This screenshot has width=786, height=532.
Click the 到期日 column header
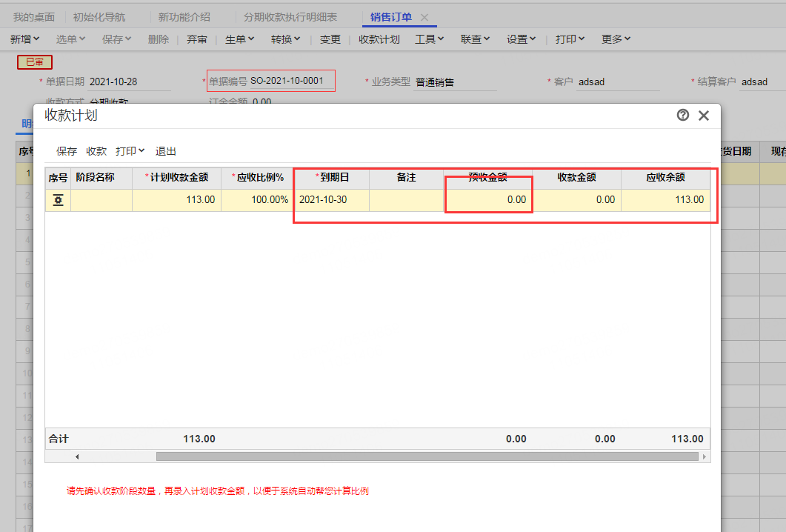332,178
